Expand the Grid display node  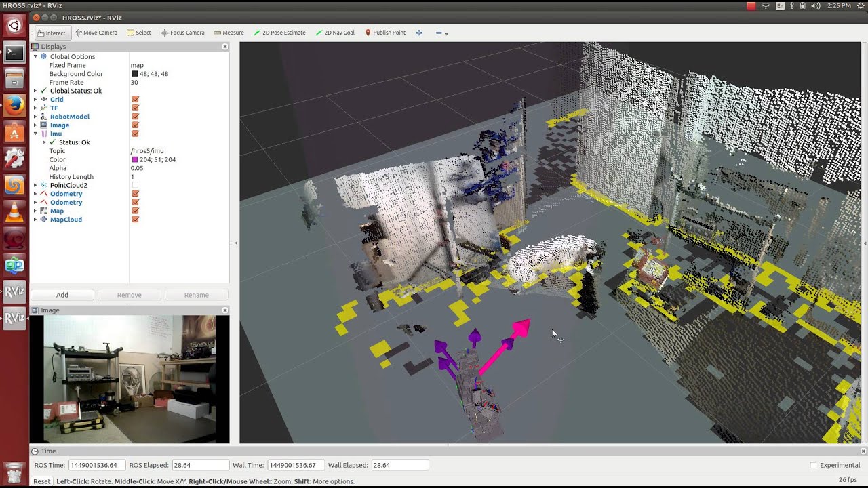pos(35,100)
